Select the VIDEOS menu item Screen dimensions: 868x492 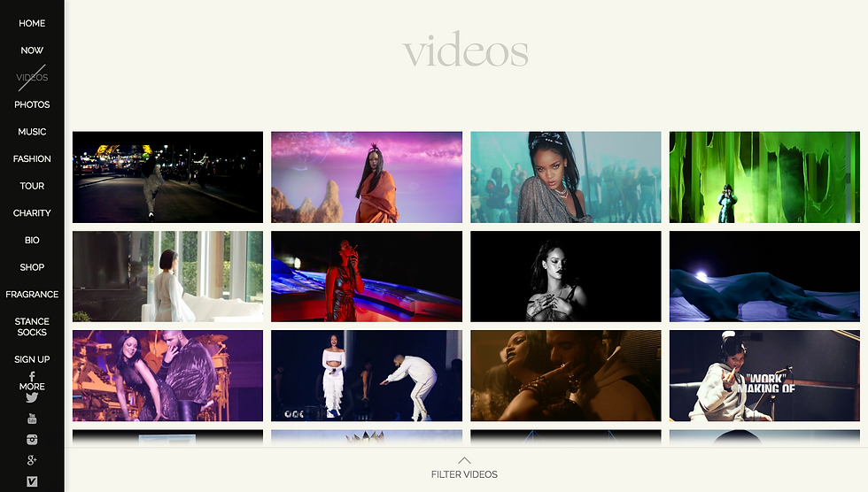tap(32, 77)
